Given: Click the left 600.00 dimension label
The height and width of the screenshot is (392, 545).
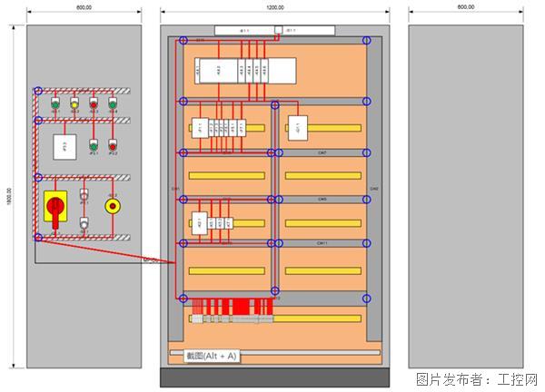Looking at the screenshot, I should 84,7.
